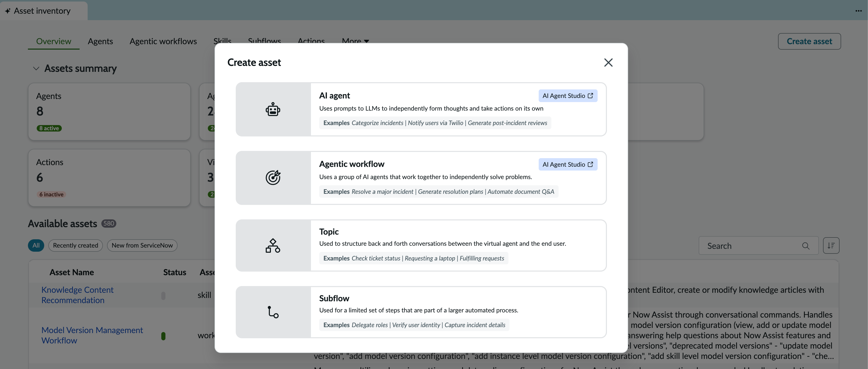The height and width of the screenshot is (369, 868).
Task: Switch to the Agentic workflows tab
Action: (163, 41)
